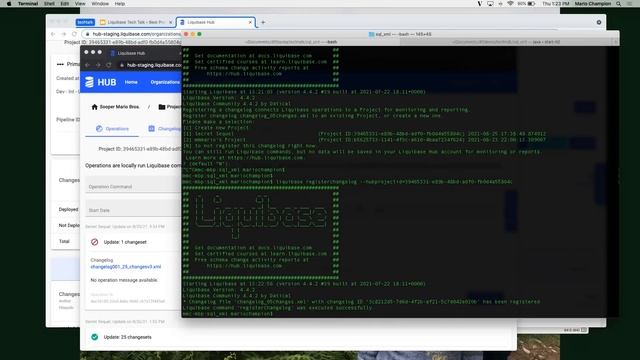Image resolution: width=640 pixels, height=360 pixels.
Task: Select Liquibase Hub tab in dark browser
Action: pyautogui.click(x=131, y=53)
